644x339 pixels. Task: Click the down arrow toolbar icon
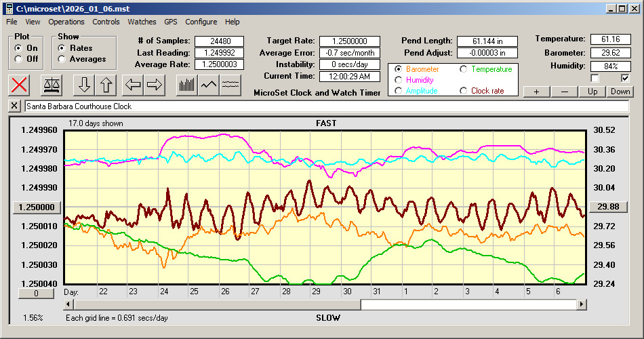84,85
